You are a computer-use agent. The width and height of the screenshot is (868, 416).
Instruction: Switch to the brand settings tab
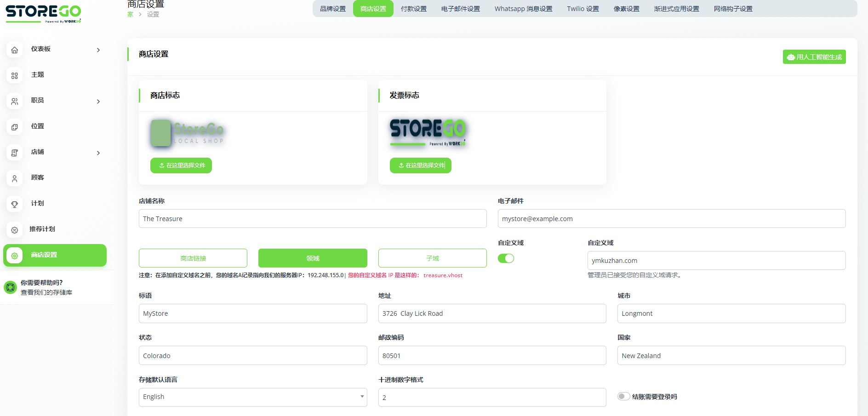click(332, 9)
